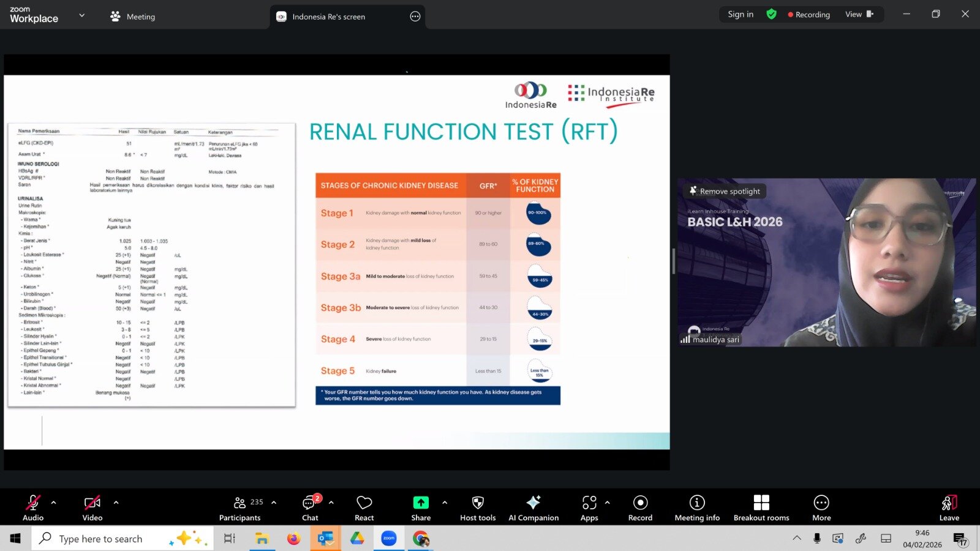Click the Sign in button
The height and width of the screenshot is (551, 980).
741,14
